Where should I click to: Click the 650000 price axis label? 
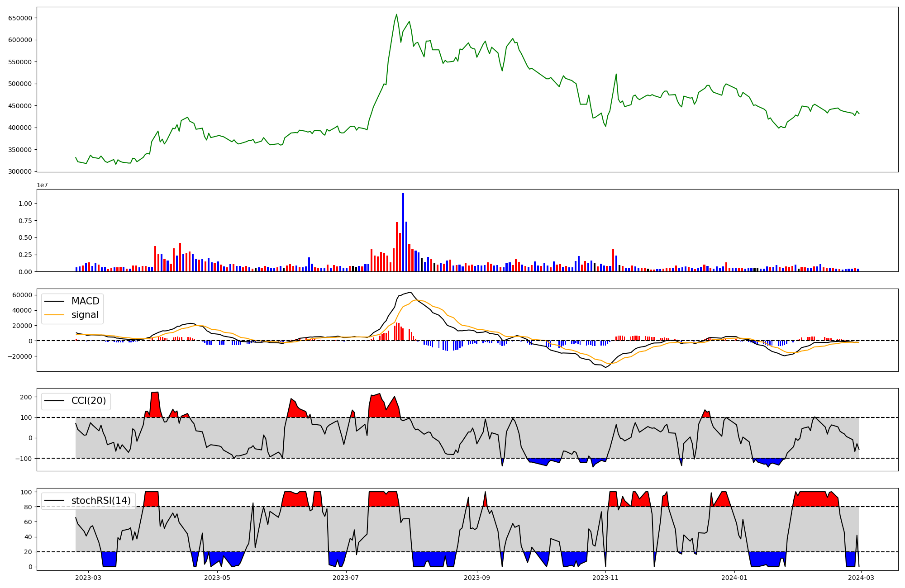point(20,18)
